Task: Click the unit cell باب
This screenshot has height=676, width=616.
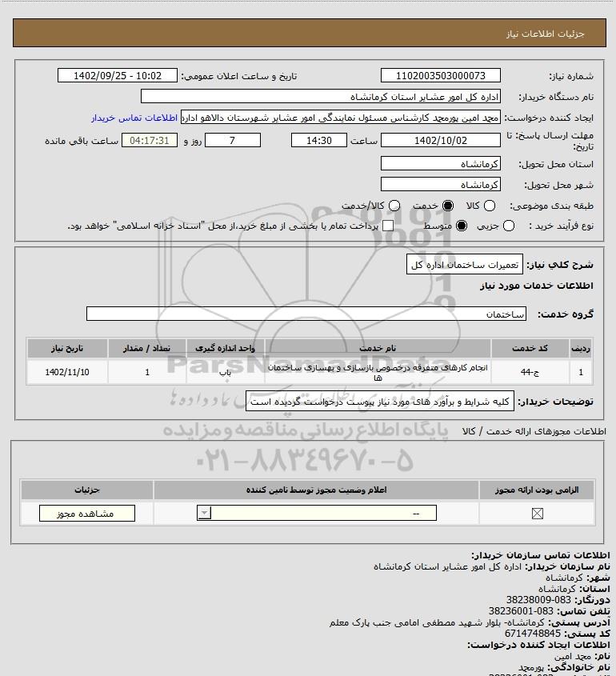Action: (225, 372)
